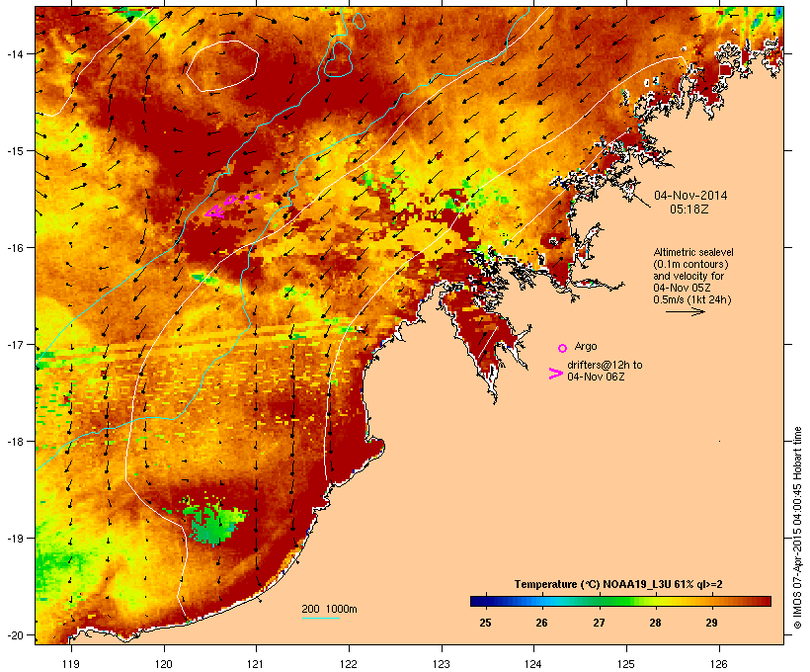Click the closed white sea-level contour oval
The height and width of the screenshot is (672, 810).
(222, 65)
